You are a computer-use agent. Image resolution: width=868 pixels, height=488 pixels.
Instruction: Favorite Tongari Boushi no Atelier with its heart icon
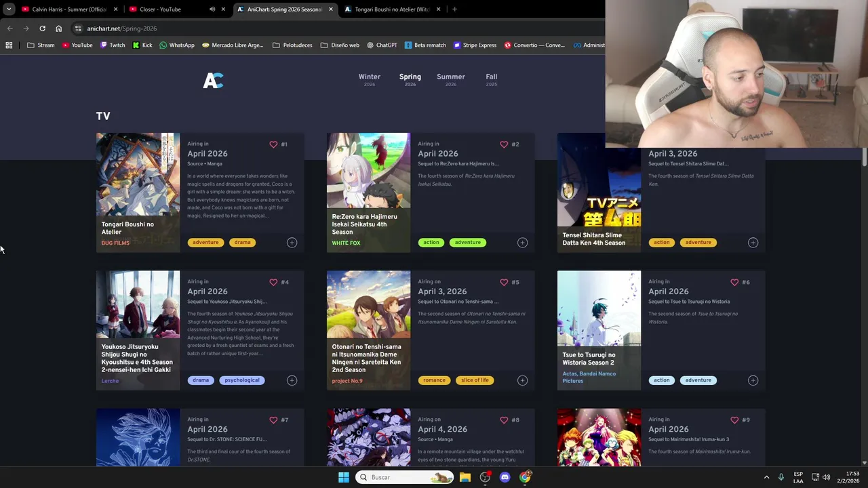pos(273,144)
